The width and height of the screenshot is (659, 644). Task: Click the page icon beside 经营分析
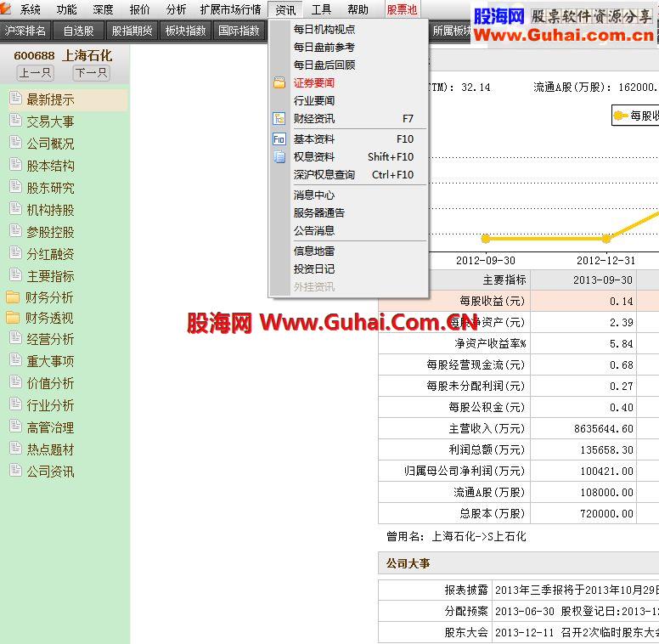(15, 337)
